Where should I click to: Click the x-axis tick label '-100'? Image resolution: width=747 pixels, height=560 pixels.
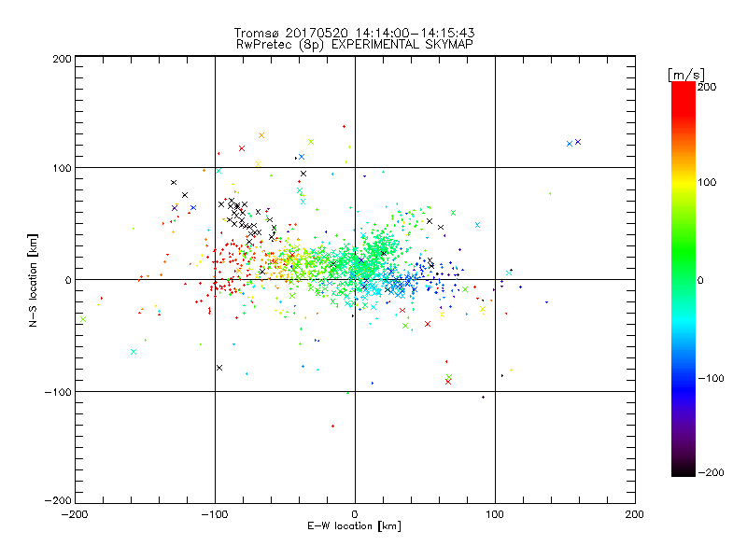click(x=215, y=514)
